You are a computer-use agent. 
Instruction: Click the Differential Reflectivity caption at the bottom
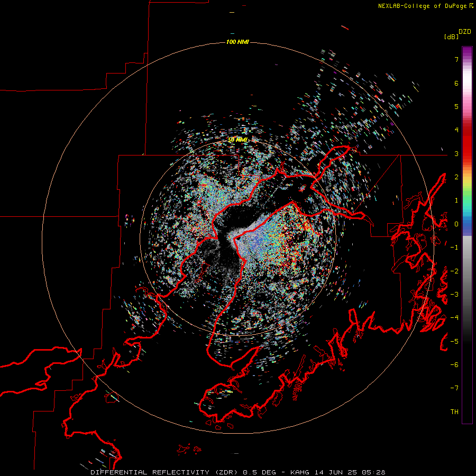click(x=237, y=472)
